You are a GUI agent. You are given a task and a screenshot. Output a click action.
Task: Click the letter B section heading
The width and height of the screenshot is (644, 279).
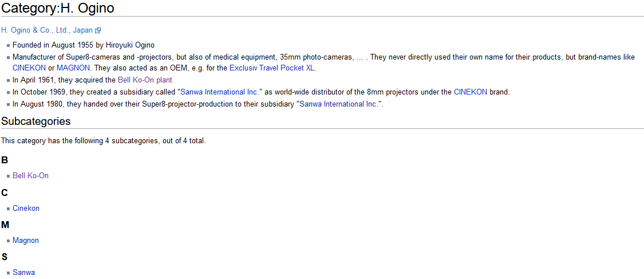pyautogui.click(x=5, y=160)
